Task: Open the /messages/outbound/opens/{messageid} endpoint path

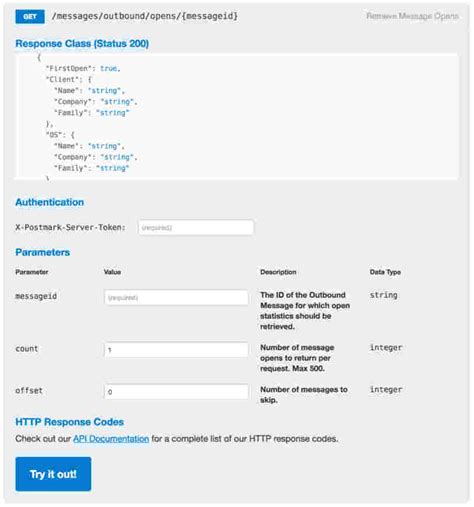Action: pyautogui.click(x=145, y=16)
